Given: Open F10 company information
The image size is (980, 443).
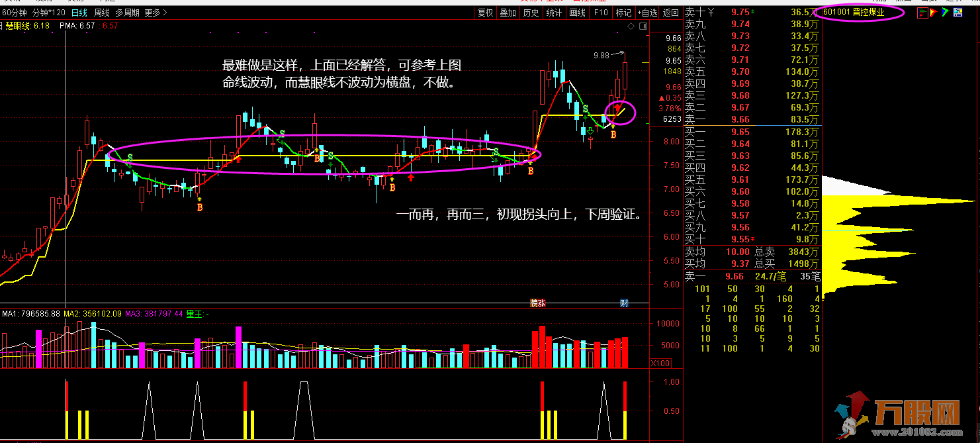Looking at the screenshot, I should [600, 13].
